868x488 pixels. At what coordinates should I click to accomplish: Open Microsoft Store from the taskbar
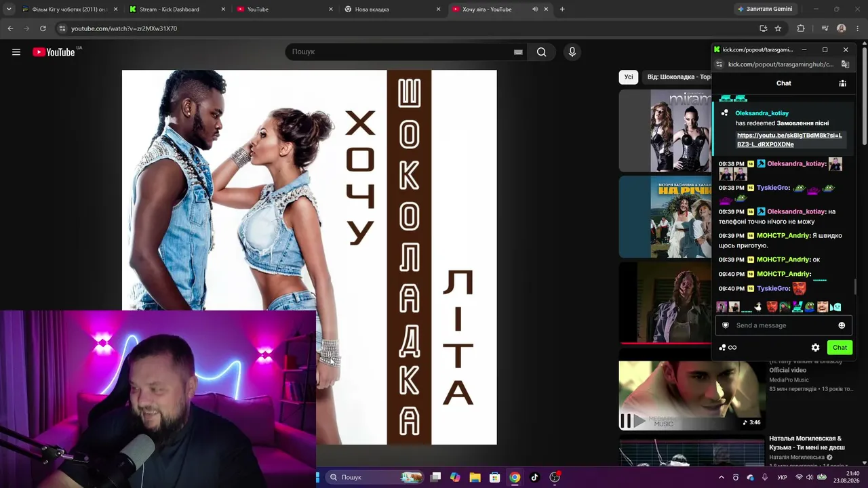tap(495, 477)
